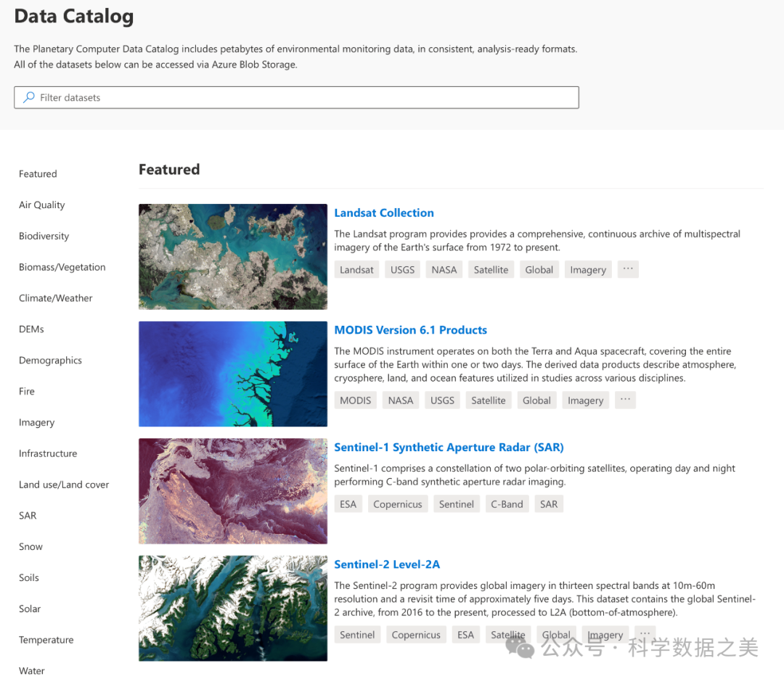Open MODIS Version 6.1 Products link

click(410, 330)
